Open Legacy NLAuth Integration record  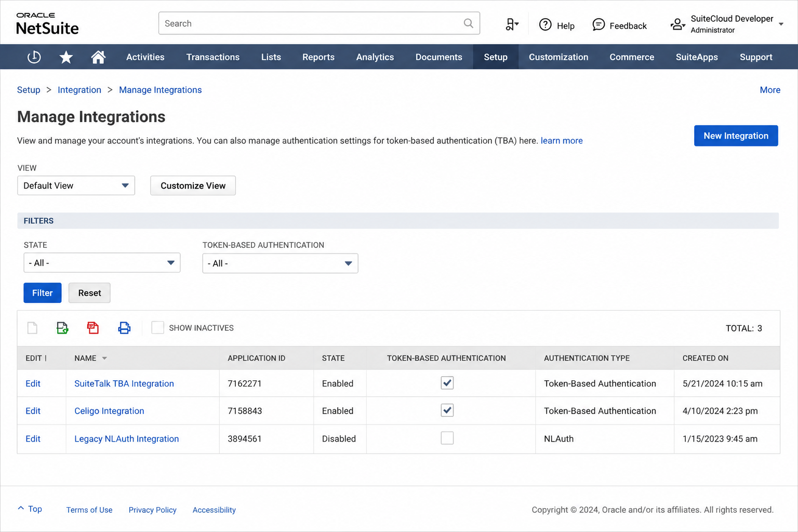(x=127, y=439)
